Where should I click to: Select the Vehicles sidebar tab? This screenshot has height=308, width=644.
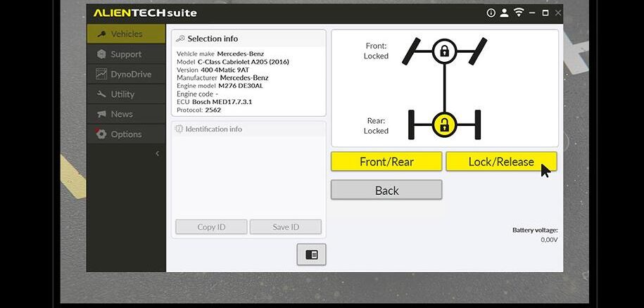[x=126, y=34]
